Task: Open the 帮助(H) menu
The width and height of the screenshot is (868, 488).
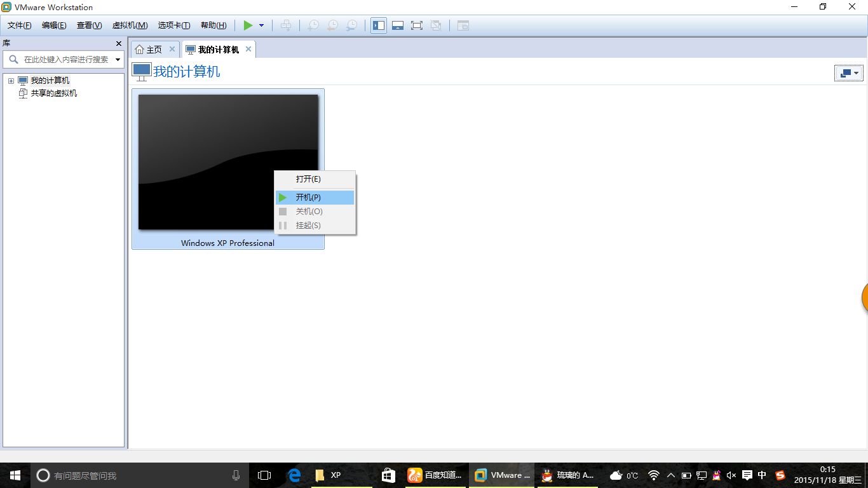Action: point(214,25)
